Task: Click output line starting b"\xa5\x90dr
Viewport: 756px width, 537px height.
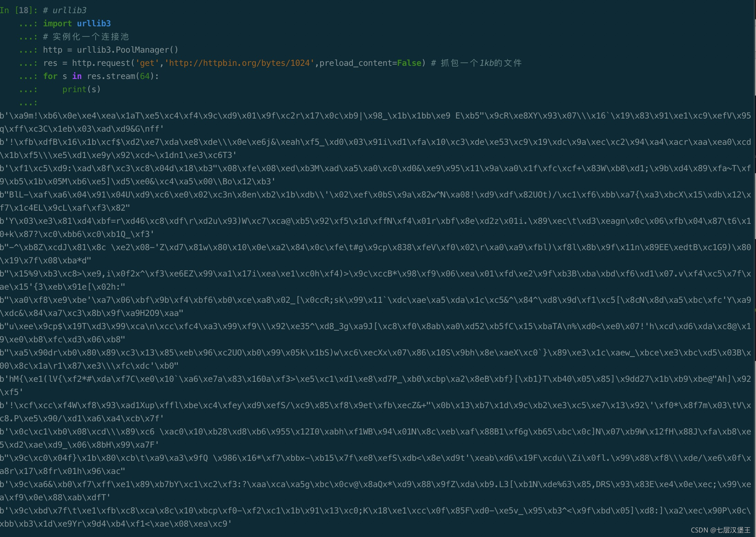Action: pos(376,359)
